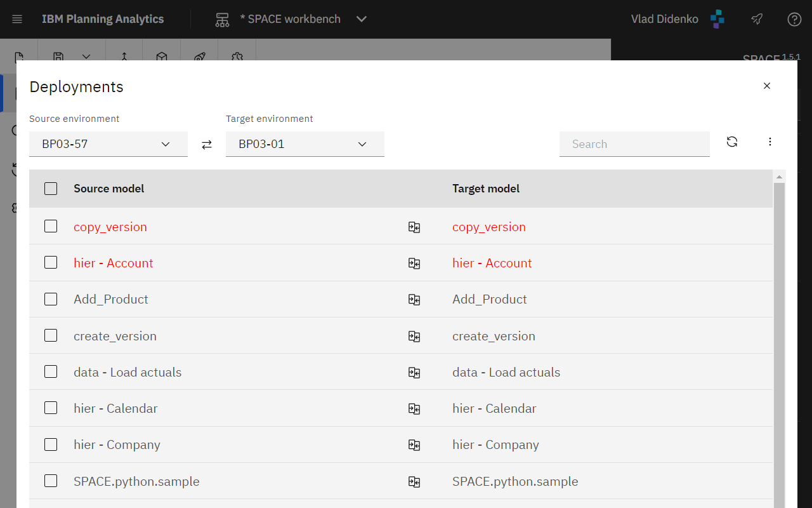
Task: Click the scrollbar up arrow
Action: pos(779,176)
